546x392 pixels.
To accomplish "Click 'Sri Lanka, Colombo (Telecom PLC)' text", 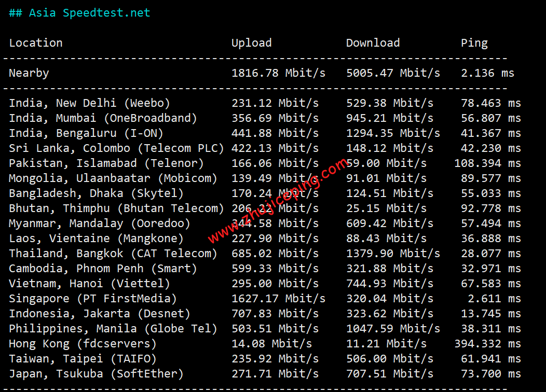I will [116, 148].
